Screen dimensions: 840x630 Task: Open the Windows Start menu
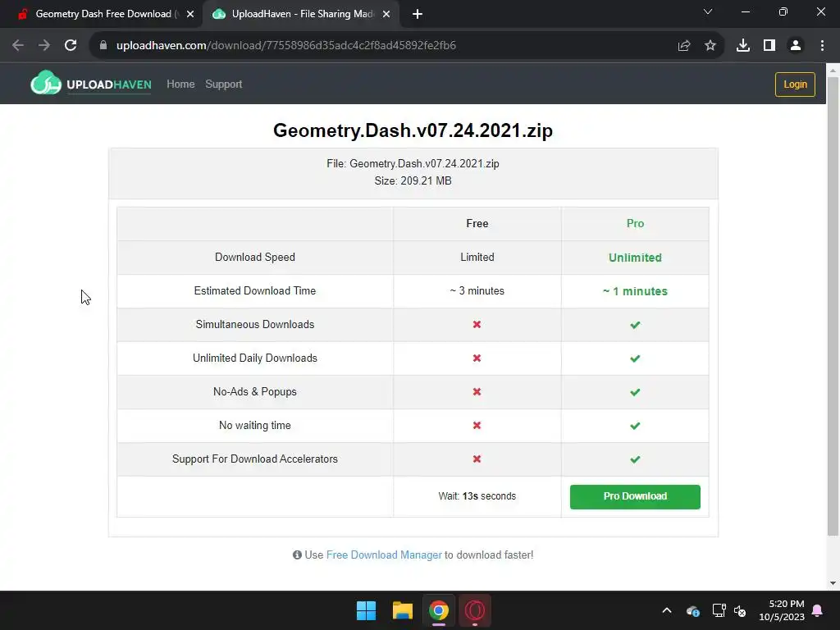coord(367,610)
